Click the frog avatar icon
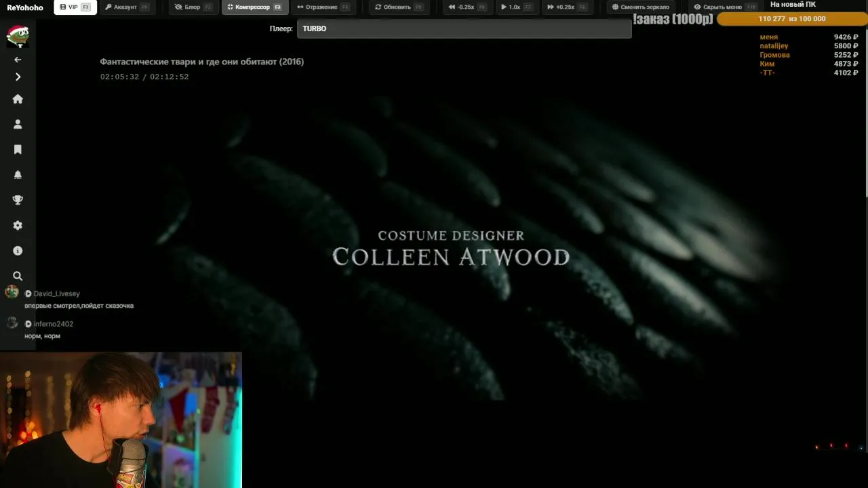Viewport: 868px width, 488px height. pos(18,35)
